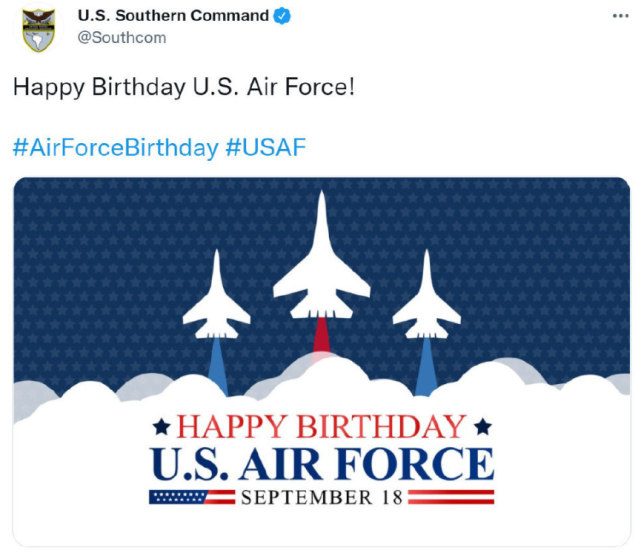Click the red exhaust trail under center jet
The width and height of the screenshot is (641, 556).
[321, 337]
